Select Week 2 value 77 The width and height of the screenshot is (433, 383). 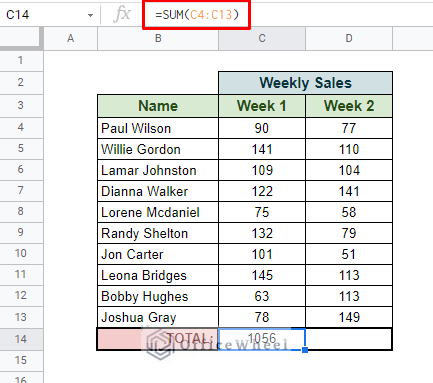pos(349,128)
